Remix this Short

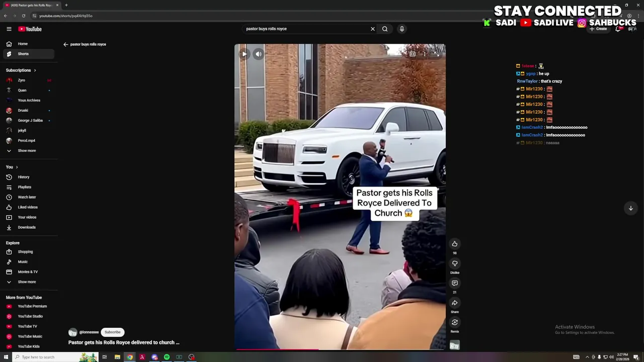(455, 322)
